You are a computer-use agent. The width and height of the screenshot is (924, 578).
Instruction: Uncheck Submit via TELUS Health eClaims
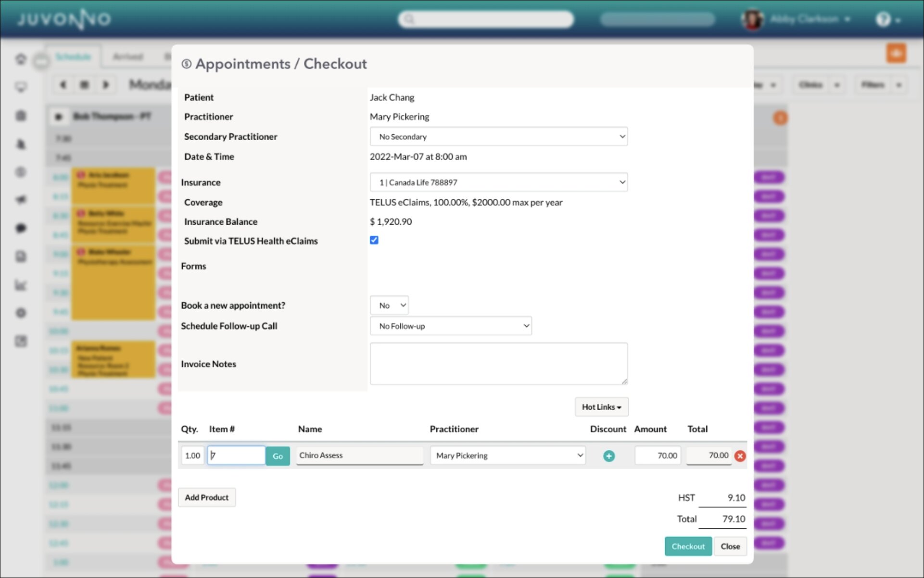click(x=374, y=240)
